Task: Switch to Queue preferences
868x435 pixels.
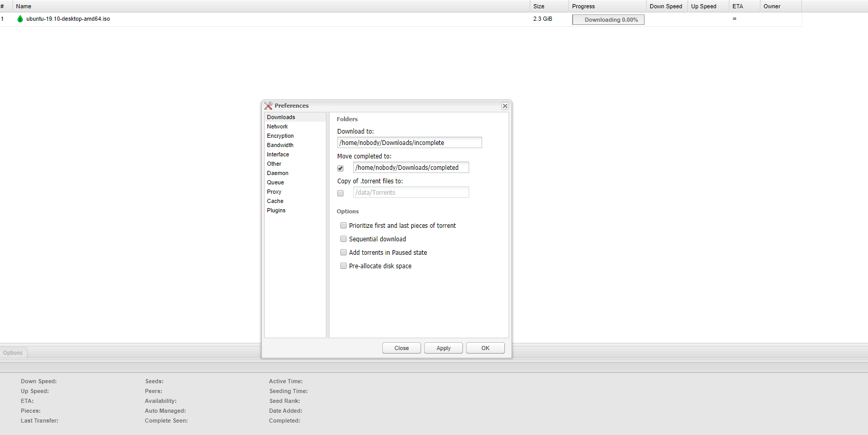Action: click(295, 182)
